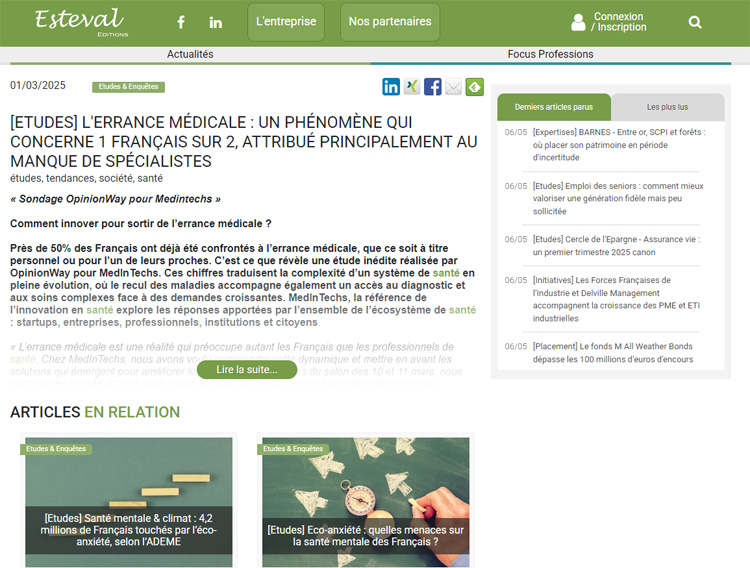
Task: Click the Esteval Editions logo
Action: (79, 21)
